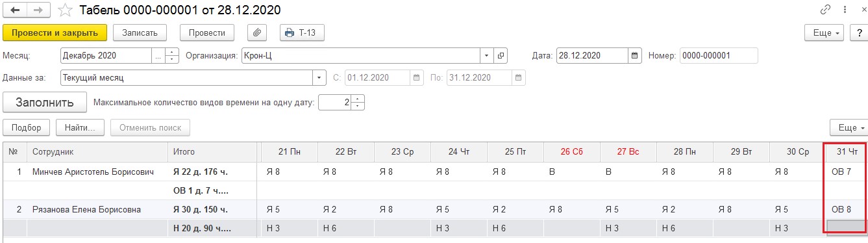Open calendar picker for the Дата field
Image resolution: width=868 pixels, height=243 pixels.
click(634, 56)
